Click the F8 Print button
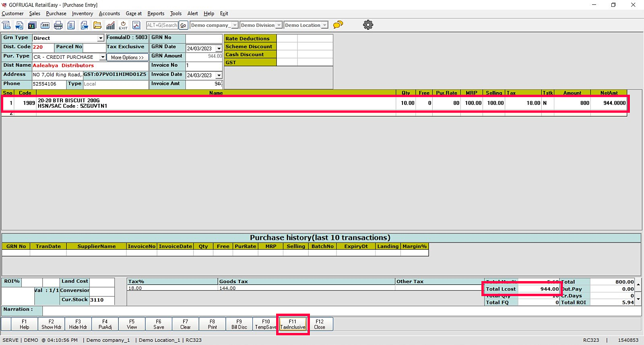 pos(213,324)
